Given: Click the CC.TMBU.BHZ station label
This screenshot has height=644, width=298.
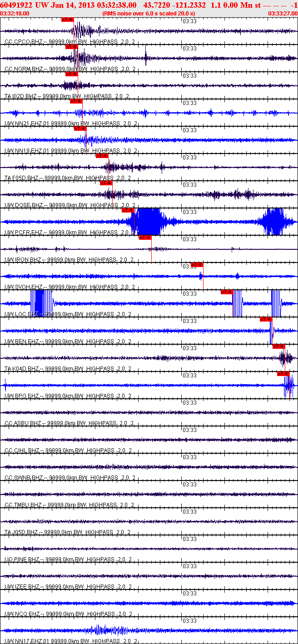Looking at the screenshot, I should tap(23, 505).
